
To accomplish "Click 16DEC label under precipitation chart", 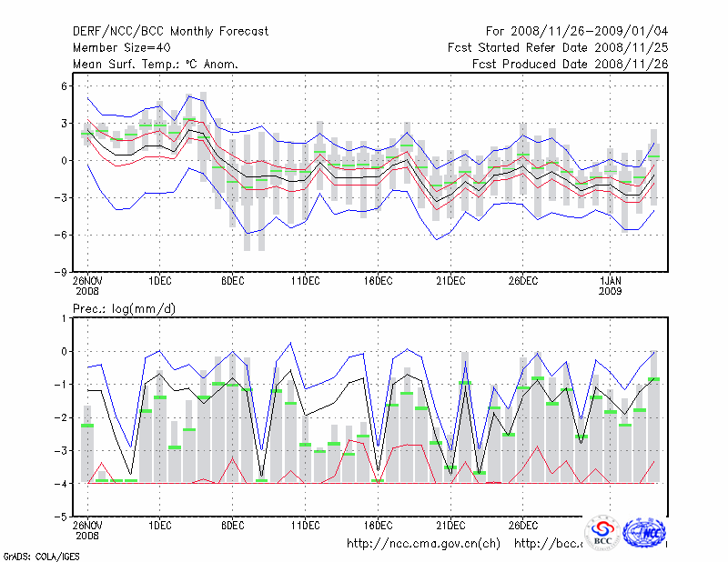I will click(378, 525).
